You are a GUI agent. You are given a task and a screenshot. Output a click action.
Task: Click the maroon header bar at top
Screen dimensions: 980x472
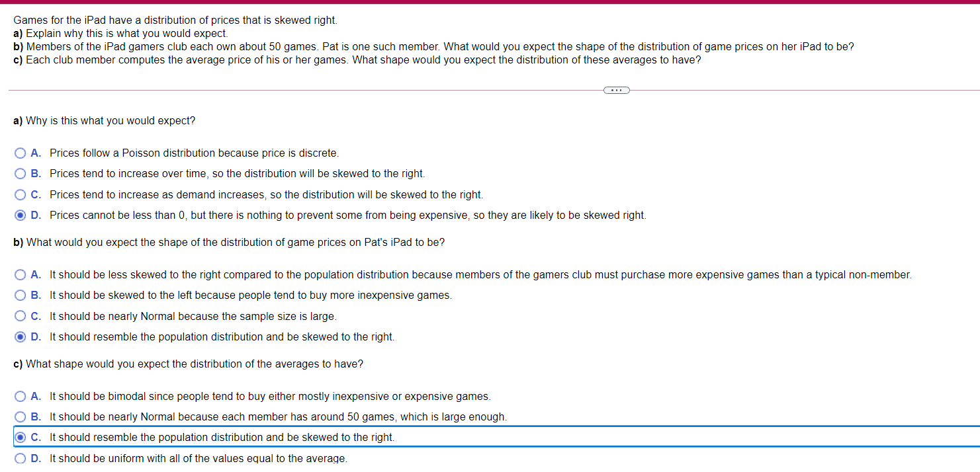[490, 2]
